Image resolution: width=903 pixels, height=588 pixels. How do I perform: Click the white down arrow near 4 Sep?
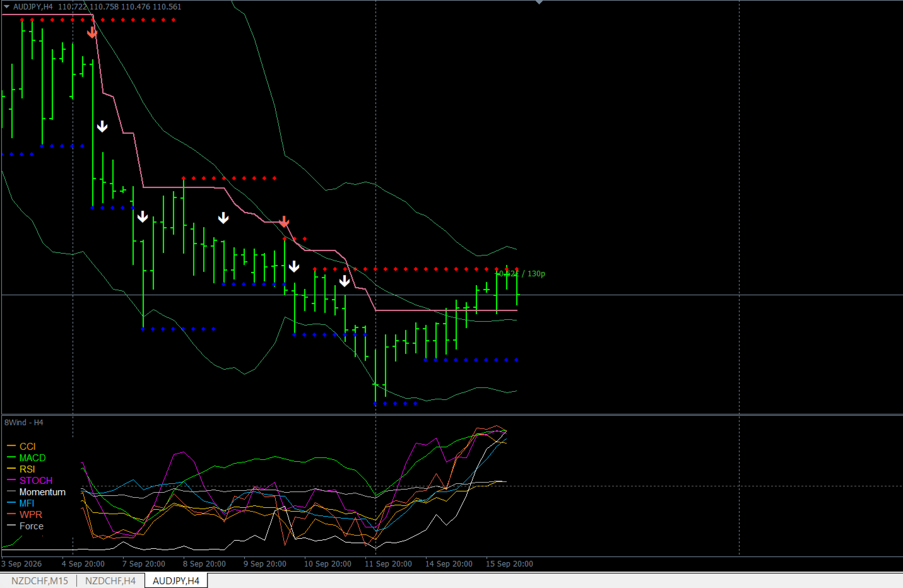click(x=102, y=127)
